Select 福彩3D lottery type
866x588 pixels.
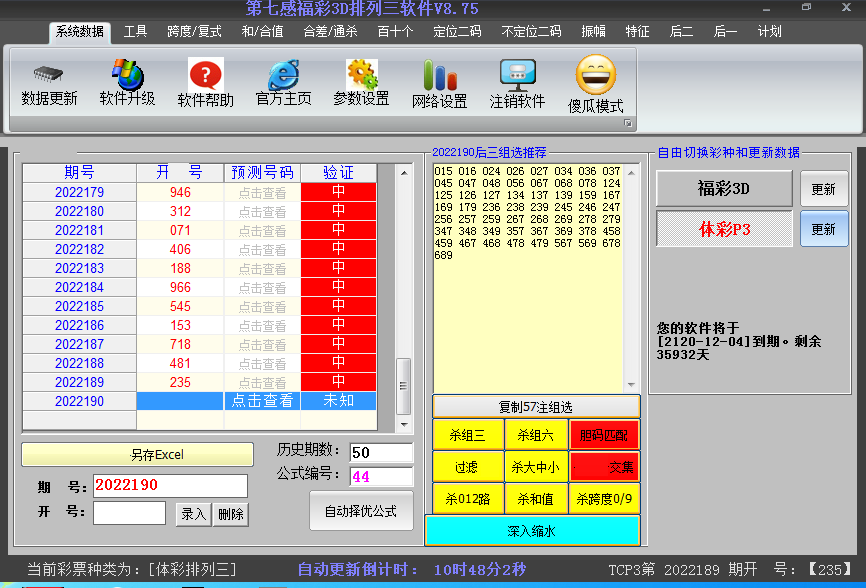pos(724,189)
